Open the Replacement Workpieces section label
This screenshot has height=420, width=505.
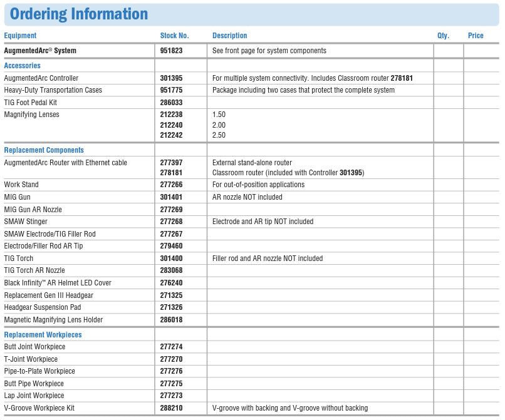tap(43, 335)
